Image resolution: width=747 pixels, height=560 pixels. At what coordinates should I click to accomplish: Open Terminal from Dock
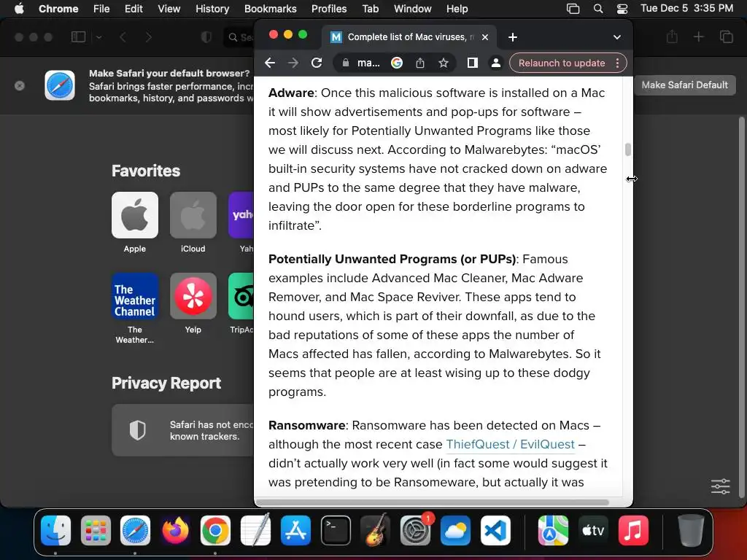pyautogui.click(x=336, y=531)
